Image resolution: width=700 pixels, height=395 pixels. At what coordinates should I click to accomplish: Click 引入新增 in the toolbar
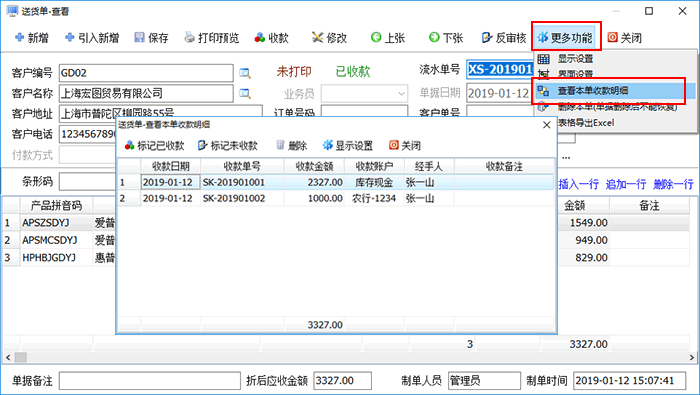92,38
